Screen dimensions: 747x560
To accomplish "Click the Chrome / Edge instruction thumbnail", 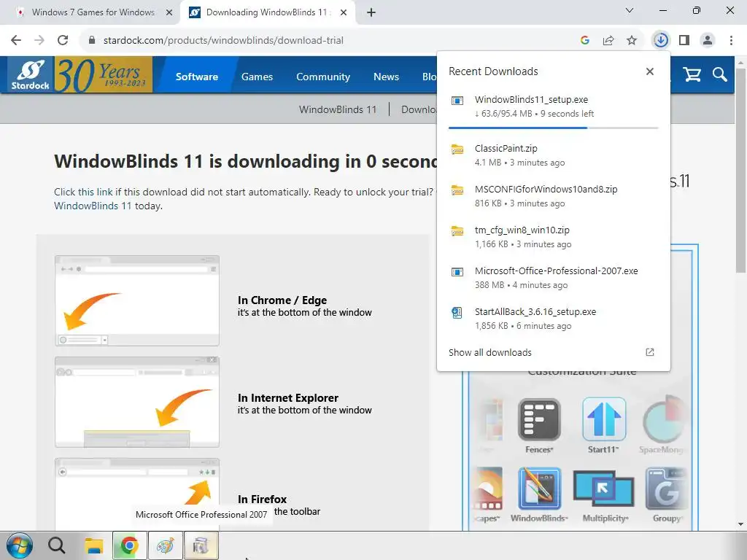I will pyautogui.click(x=137, y=300).
